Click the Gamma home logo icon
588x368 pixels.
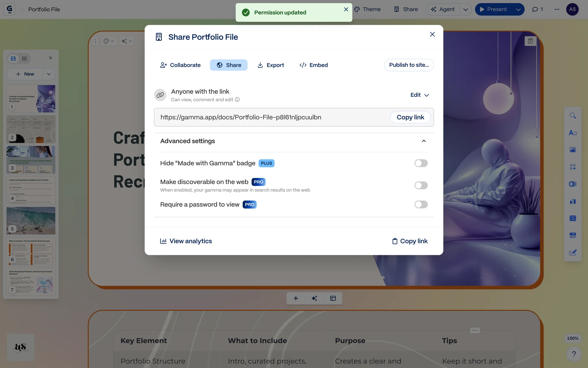click(9, 9)
